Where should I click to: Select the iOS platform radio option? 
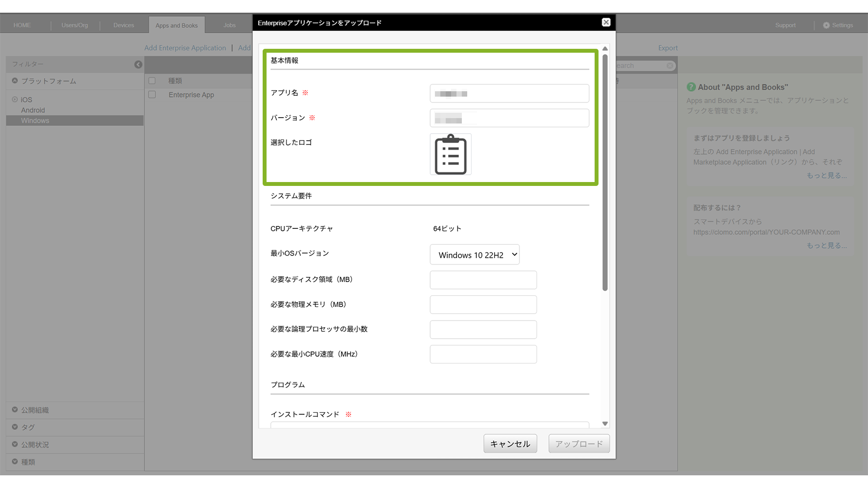(15, 100)
